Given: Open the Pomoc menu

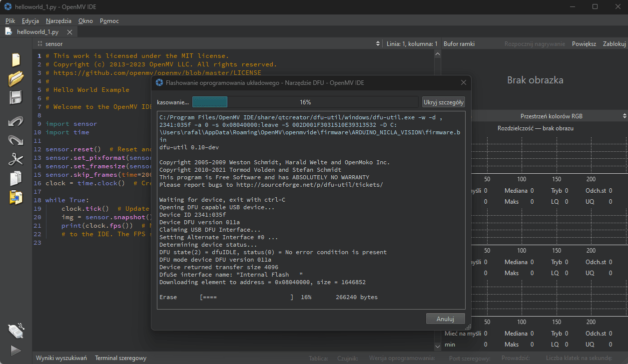Looking at the screenshot, I should pyautogui.click(x=109, y=21).
